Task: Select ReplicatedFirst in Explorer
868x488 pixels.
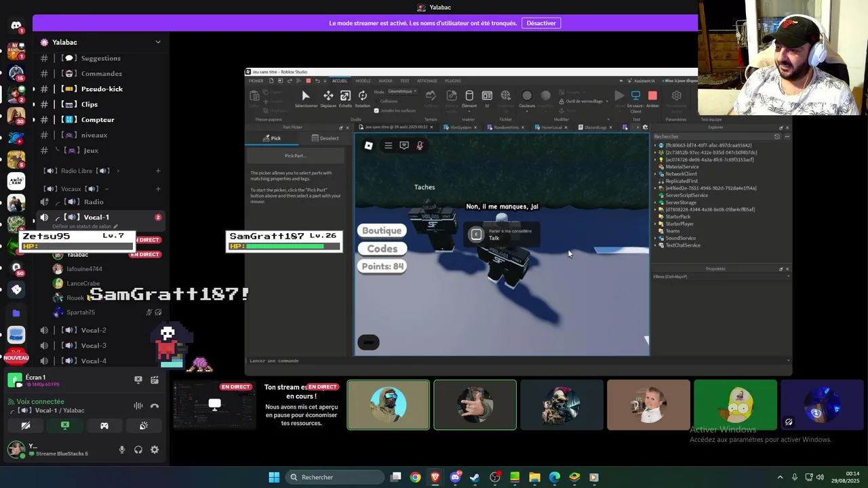Action: point(682,181)
